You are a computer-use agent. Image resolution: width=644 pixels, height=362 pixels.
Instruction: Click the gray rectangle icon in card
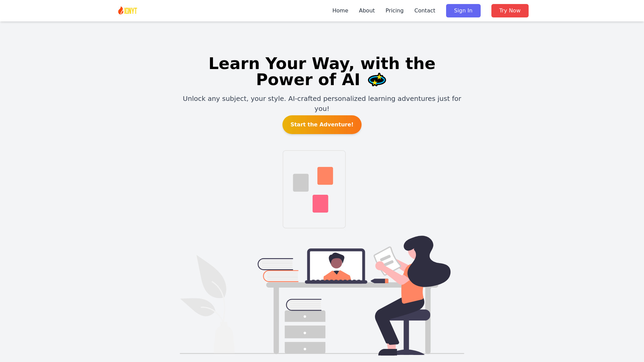pos(301,183)
